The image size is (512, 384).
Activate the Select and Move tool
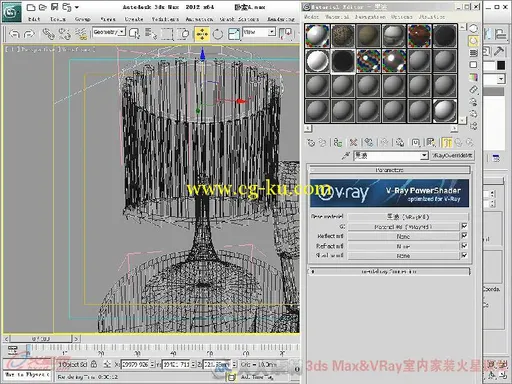tap(202, 34)
